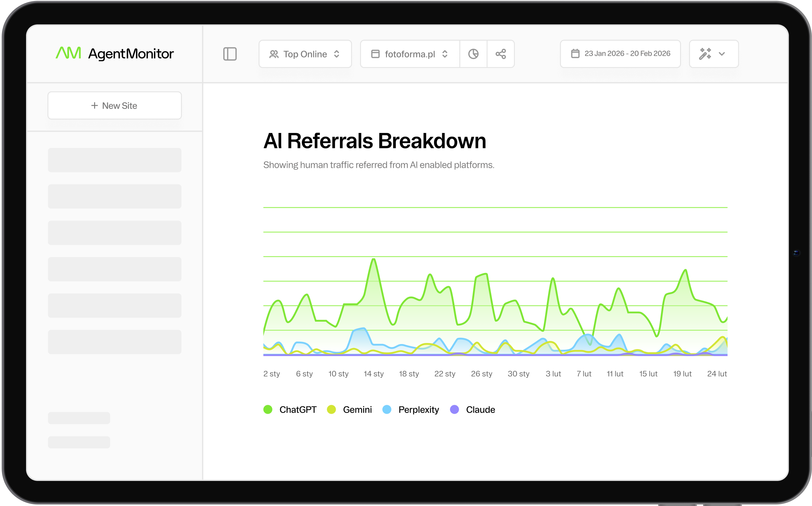This screenshot has height=506, width=812.
Task: Click the magic wand icon at top right
Action: click(x=706, y=53)
